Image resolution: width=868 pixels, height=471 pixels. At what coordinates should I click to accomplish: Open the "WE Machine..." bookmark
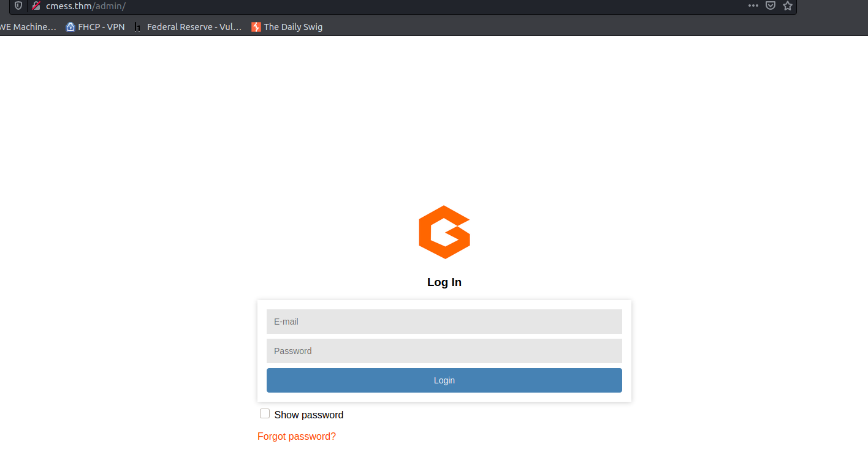(28, 27)
